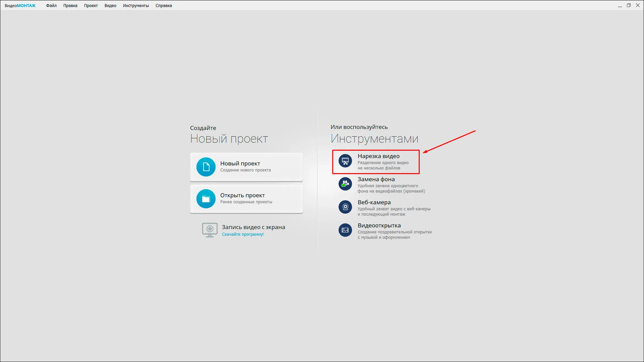644x362 pixels.
Task: Click the Новый проект button label
Action: click(240, 163)
